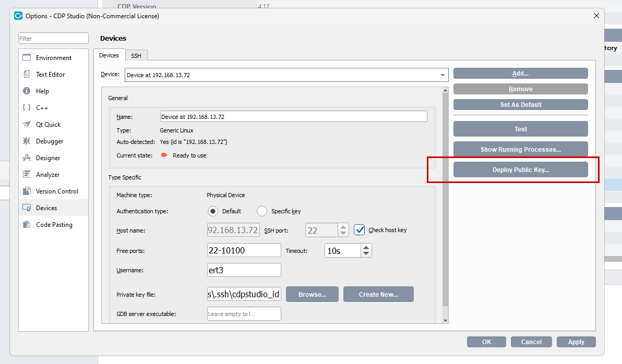
Task: Click the GDB server executable field
Action: 244,313
